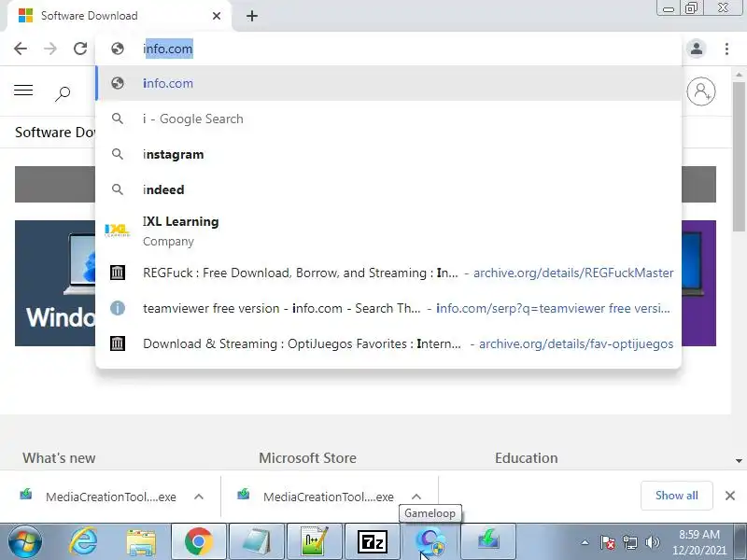The image size is (747, 560).
Task: Open the notepad taskbar app
Action: coord(257,542)
